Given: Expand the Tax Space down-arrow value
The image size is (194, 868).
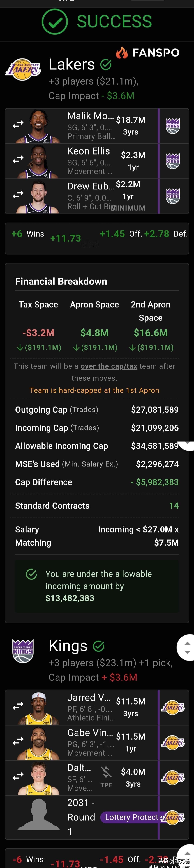Looking at the screenshot, I should click(x=39, y=347).
